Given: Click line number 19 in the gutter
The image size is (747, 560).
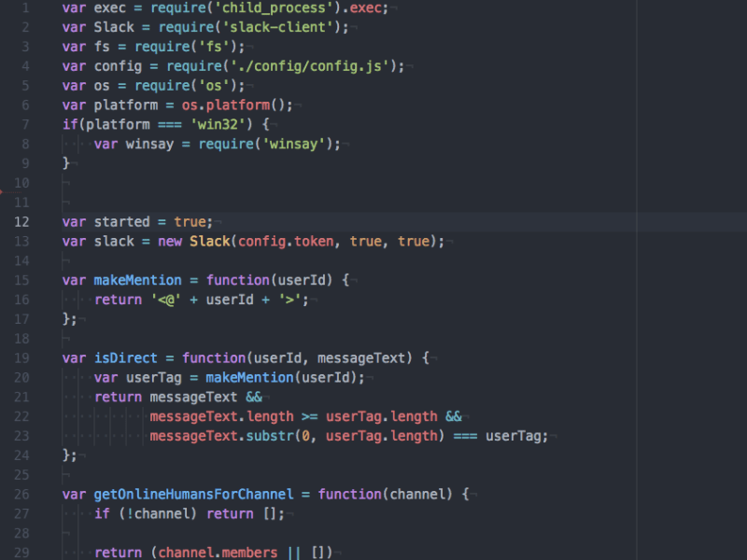Looking at the screenshot, I should (x=21, y=358).
